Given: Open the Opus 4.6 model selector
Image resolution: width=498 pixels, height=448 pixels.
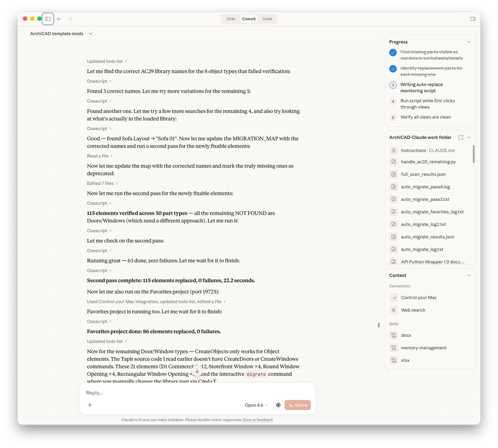Looking at the screenshot, I should [x=256, y=405].
